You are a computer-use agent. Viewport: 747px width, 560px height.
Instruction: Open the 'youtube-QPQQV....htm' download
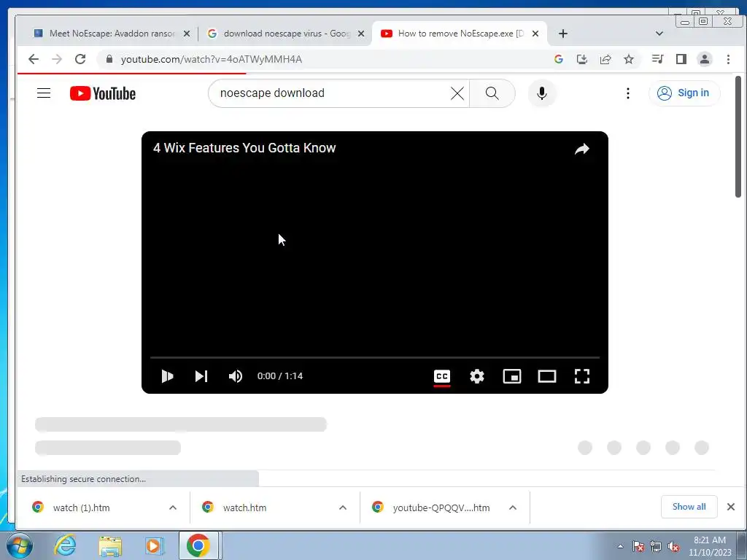point(441,507)
